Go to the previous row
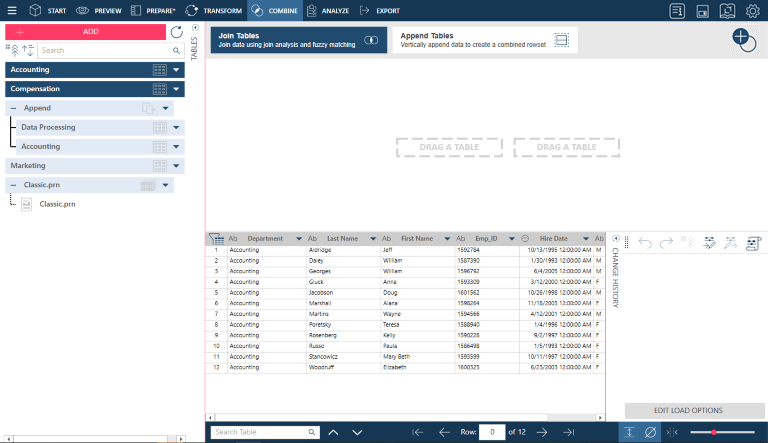768x443 pixels. coord(444,432)
